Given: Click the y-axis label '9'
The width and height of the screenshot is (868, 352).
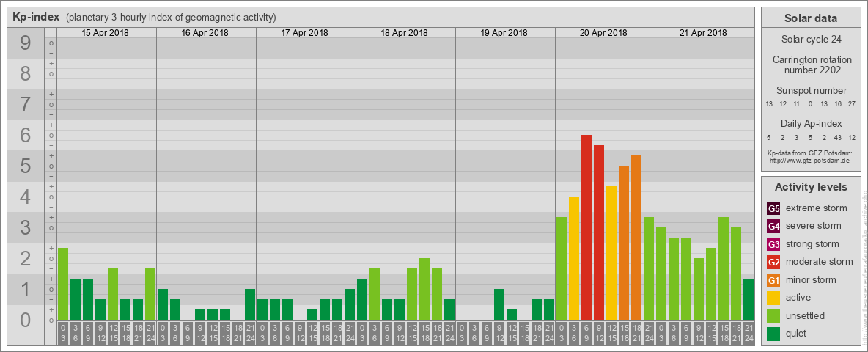Looking at the screenshot, I should [26, 43].
